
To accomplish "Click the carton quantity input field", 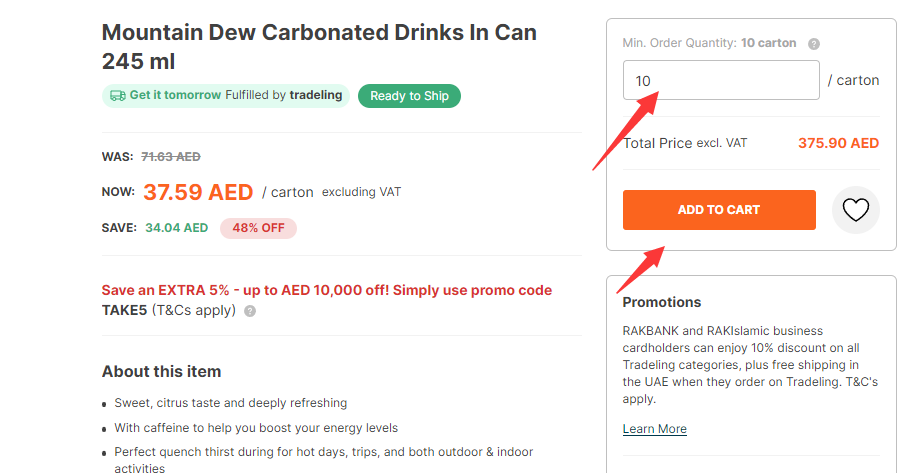I will (720, 80).
